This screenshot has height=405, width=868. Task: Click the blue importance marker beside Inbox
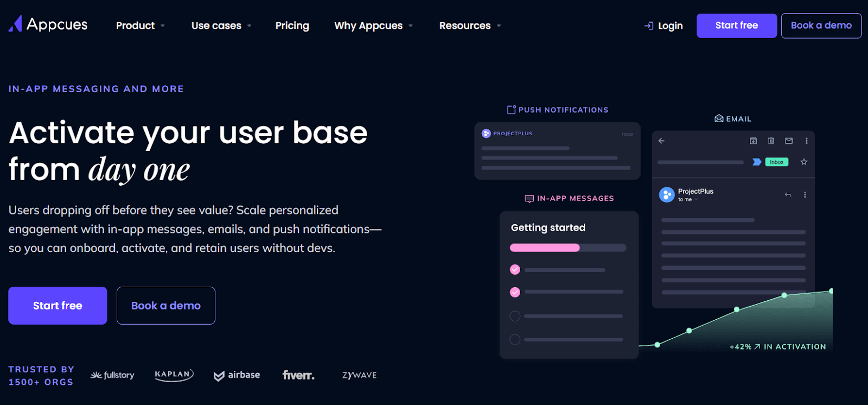[757, 162]
